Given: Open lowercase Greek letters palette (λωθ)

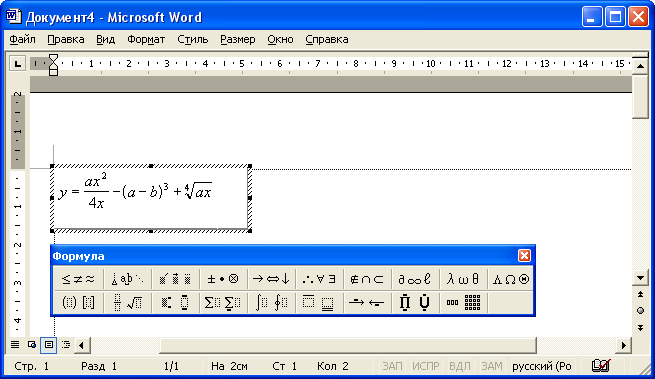Looking at the screenshot, I should 463,279.
